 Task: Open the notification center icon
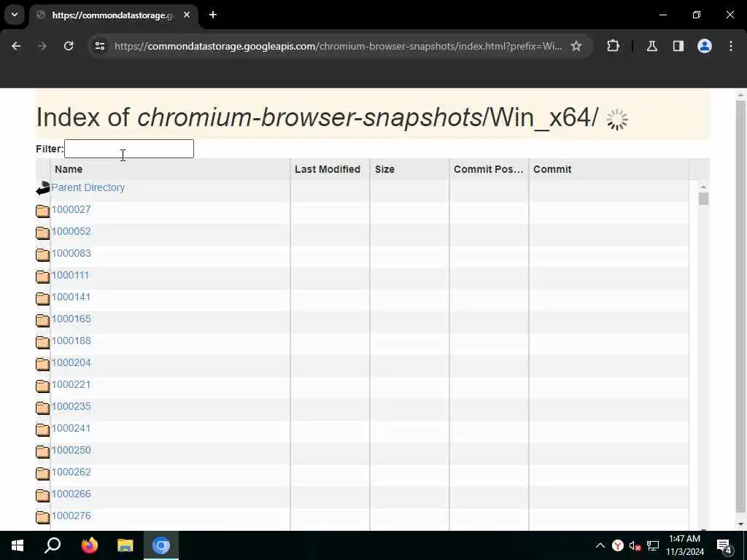(x=724, y=546)
